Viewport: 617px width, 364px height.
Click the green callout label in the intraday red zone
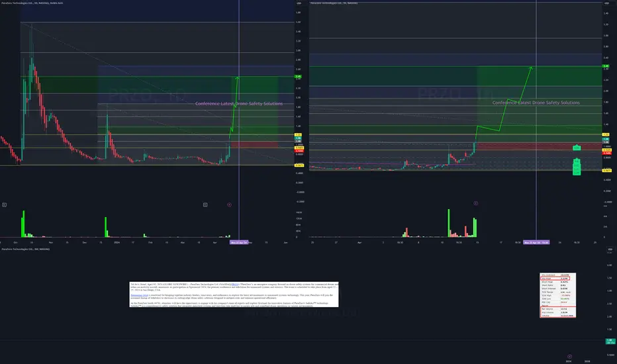577,148
